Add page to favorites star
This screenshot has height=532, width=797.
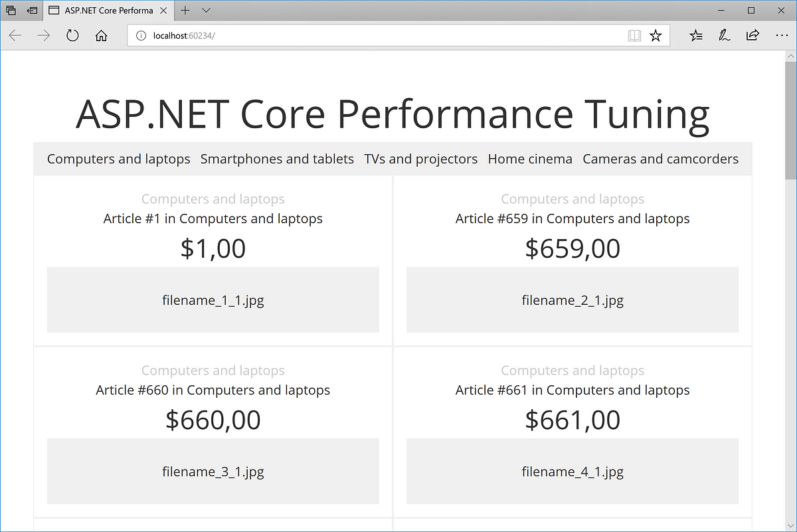pyautogui.click(x=656, y=36)
